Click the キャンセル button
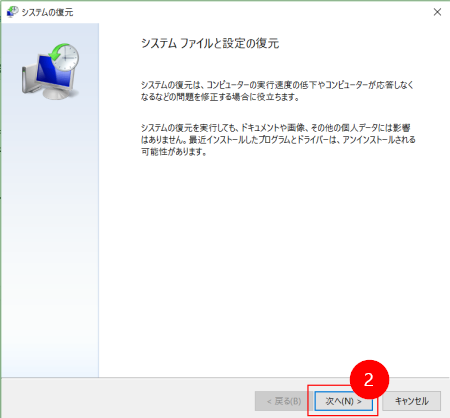450x418 pixels. tap(412, 401)
